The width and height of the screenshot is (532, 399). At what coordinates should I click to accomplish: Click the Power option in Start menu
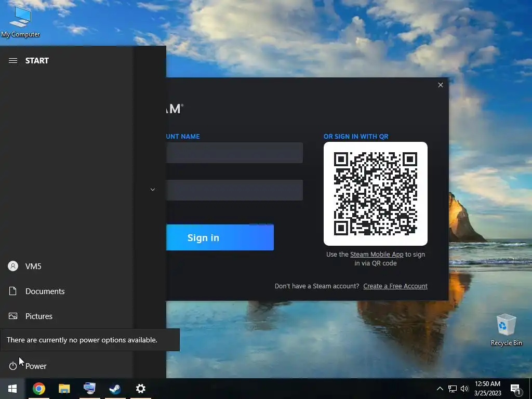pos(66,366)
